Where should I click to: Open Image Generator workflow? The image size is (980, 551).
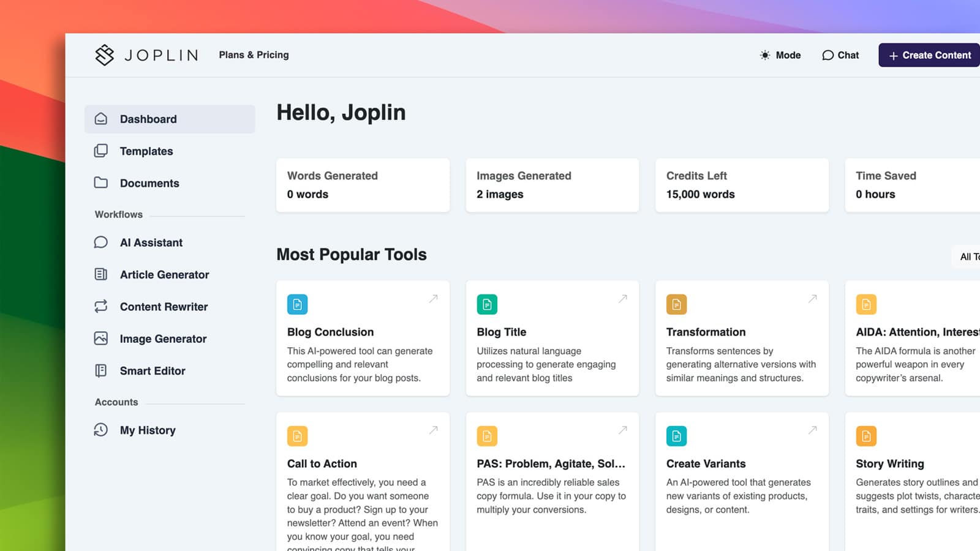point(170,339)
